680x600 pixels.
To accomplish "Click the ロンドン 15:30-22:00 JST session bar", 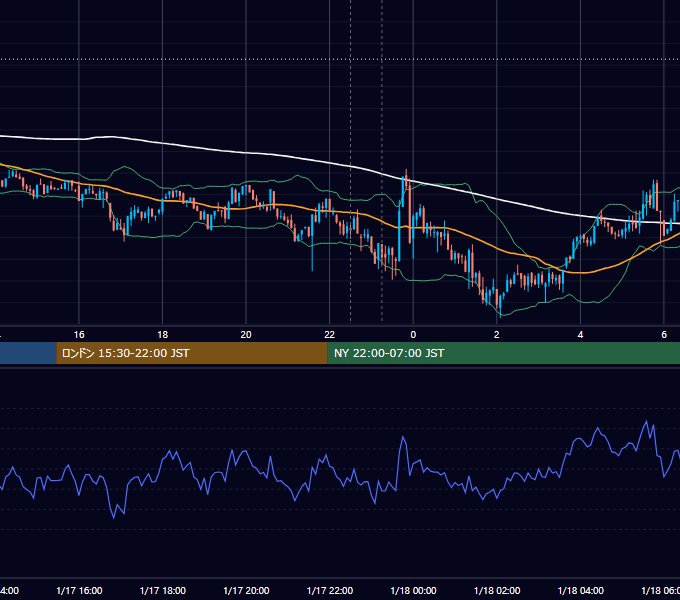I will [x=192, y=353].
